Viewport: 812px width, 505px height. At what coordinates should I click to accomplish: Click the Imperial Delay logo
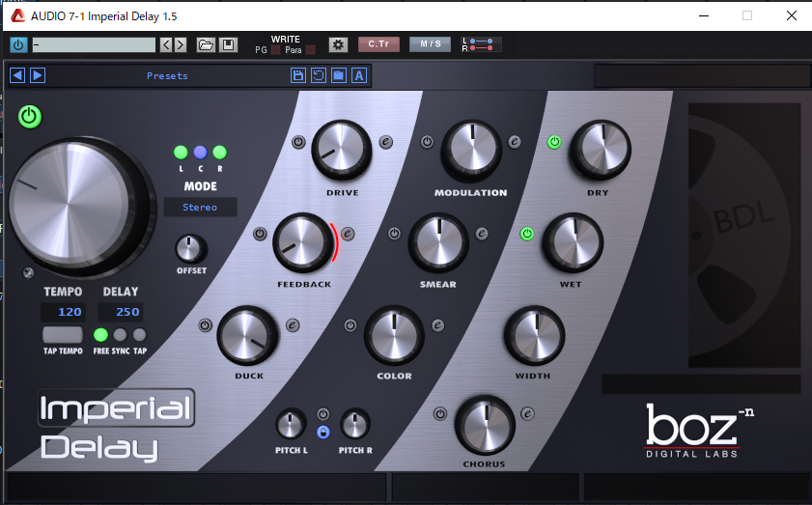[x=115, y=426]
